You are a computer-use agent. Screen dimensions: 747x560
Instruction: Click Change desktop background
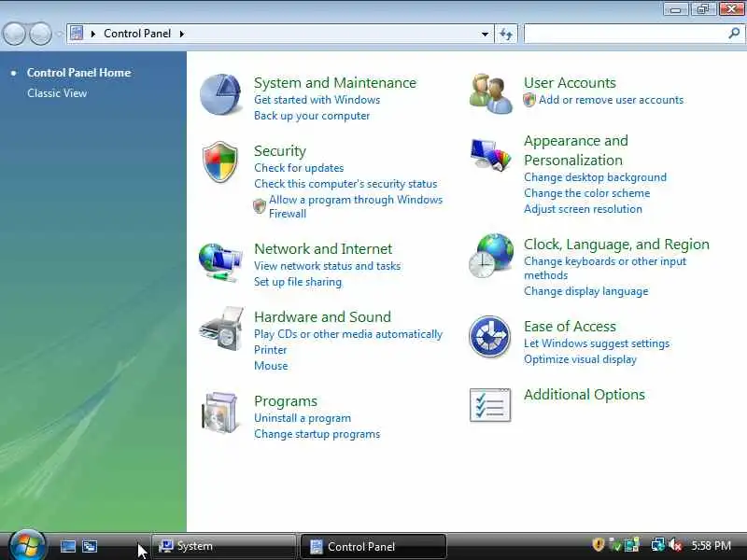click(x=595, y=177)
